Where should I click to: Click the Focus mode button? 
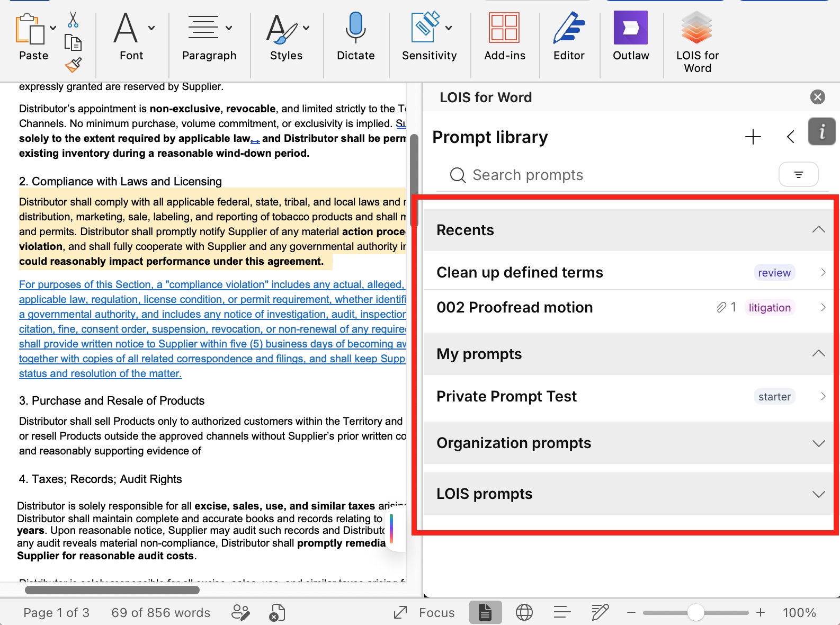(424, 613)
